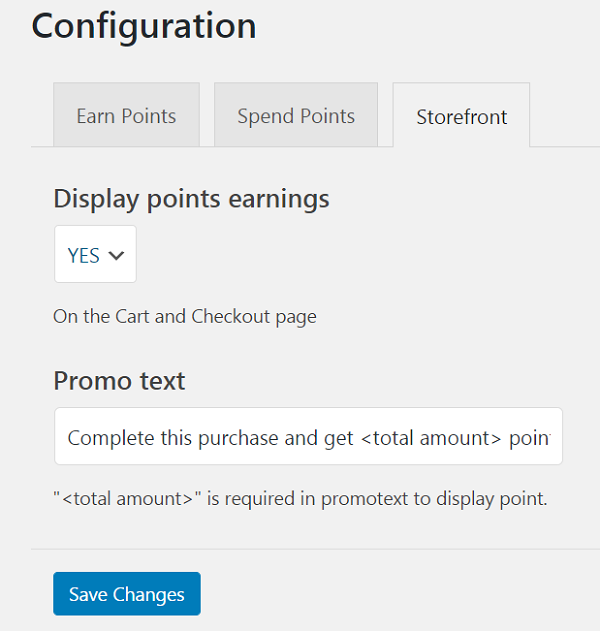This screenshot has height=631, width=600.
Task: Focus the Promo text input field
Action: 308,437
